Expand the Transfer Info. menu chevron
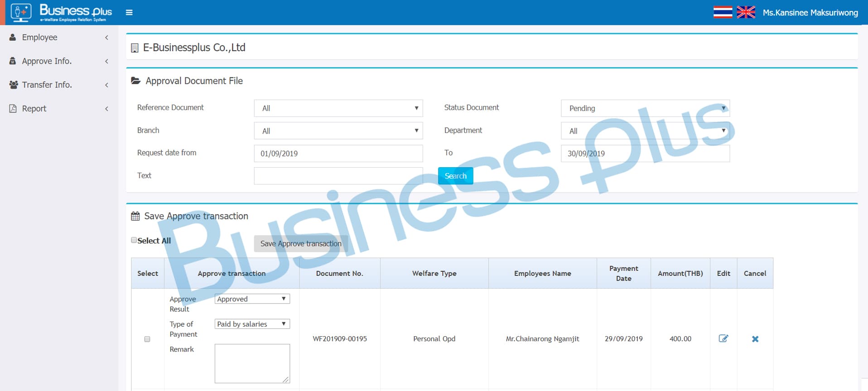This screenshot has width=868, height=391. tap(106, 85)
